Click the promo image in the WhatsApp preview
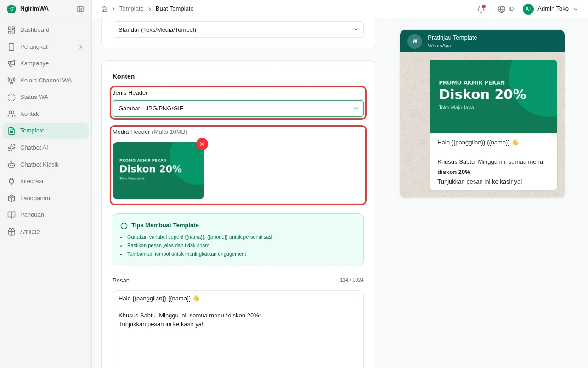 493,97
